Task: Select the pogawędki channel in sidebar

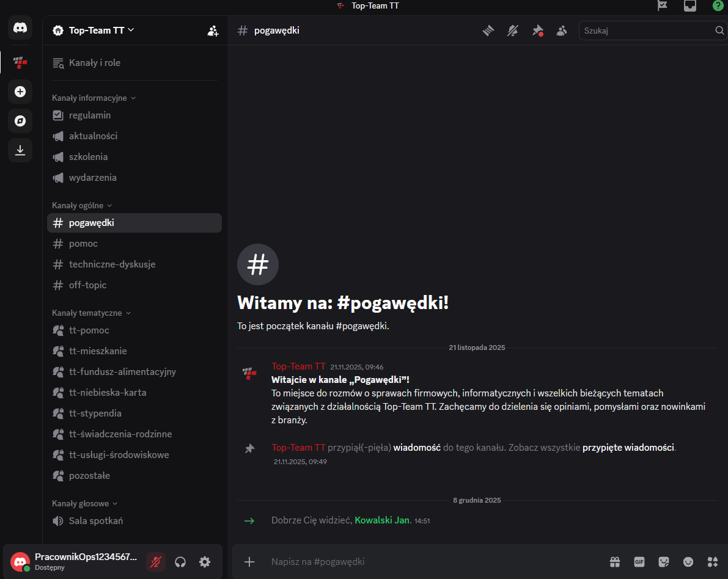Action: point(134,223)
